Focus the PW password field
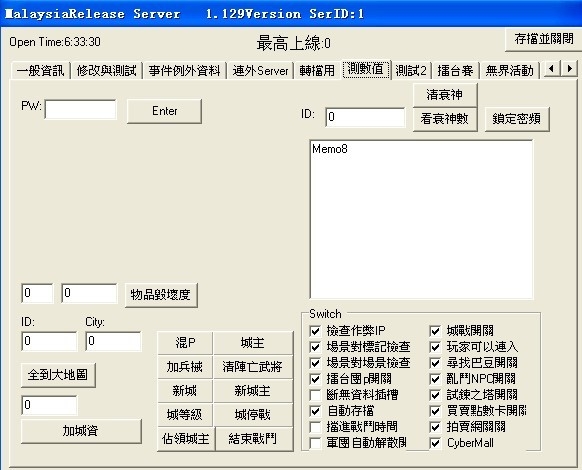 (x=81, y=109)
